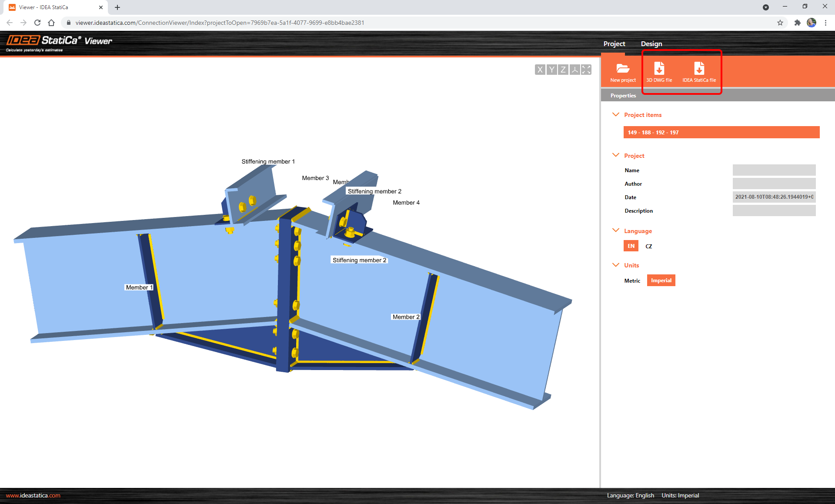Click the fit-to-view zoom icon
The image size is (835, 504).
click(586, 69)
